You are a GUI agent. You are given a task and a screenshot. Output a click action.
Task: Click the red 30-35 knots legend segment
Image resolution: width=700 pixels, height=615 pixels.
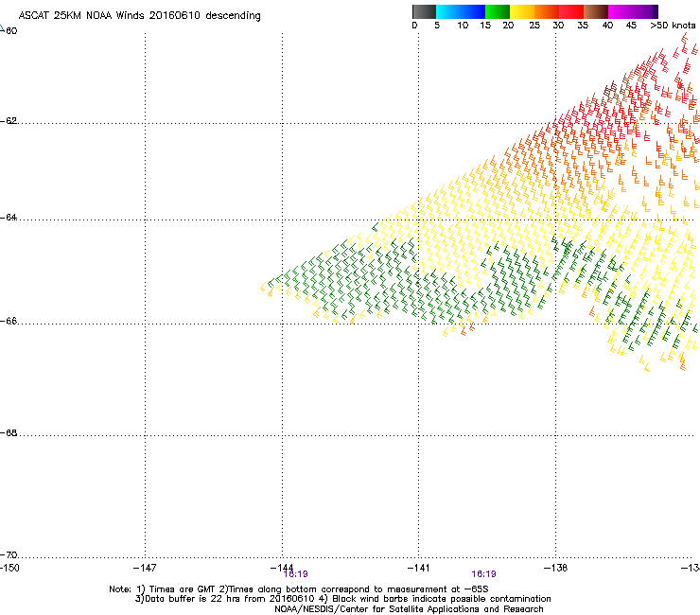(x=571, y=11)
